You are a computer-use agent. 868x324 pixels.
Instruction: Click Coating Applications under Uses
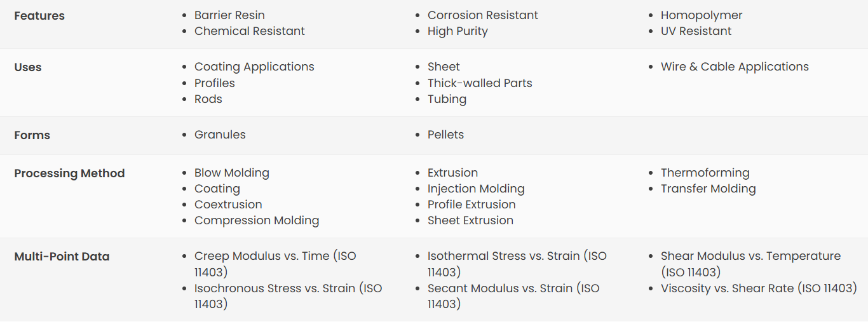click(x=254, y=67)
